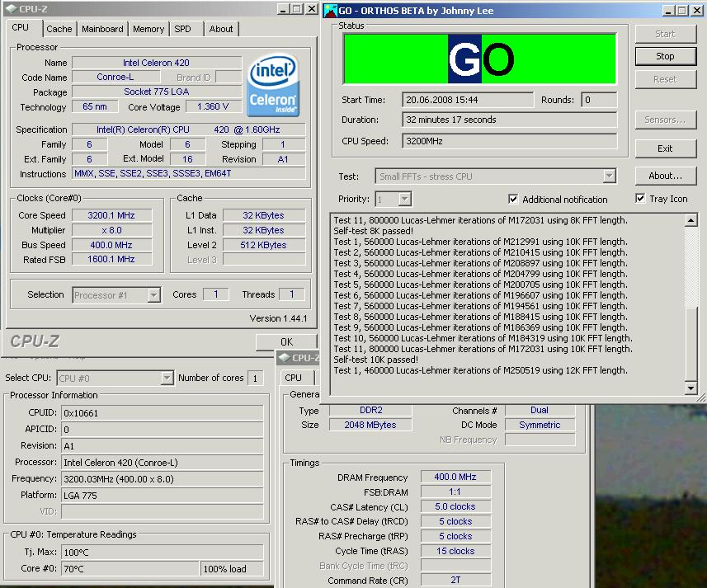Viewport: 707px width, 588px height.
Task: Select the CPU tab in top CPU-Z window
Action: coord(21,27)
